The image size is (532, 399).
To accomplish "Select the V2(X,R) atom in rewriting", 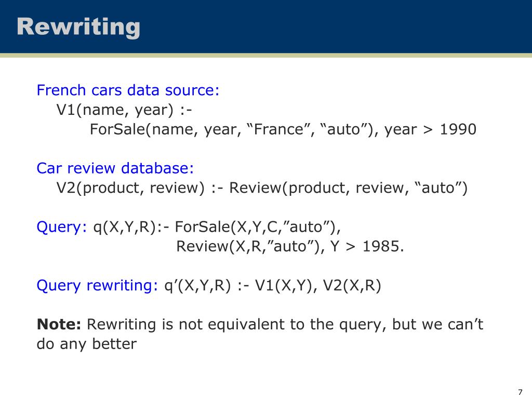I will 352,286.
